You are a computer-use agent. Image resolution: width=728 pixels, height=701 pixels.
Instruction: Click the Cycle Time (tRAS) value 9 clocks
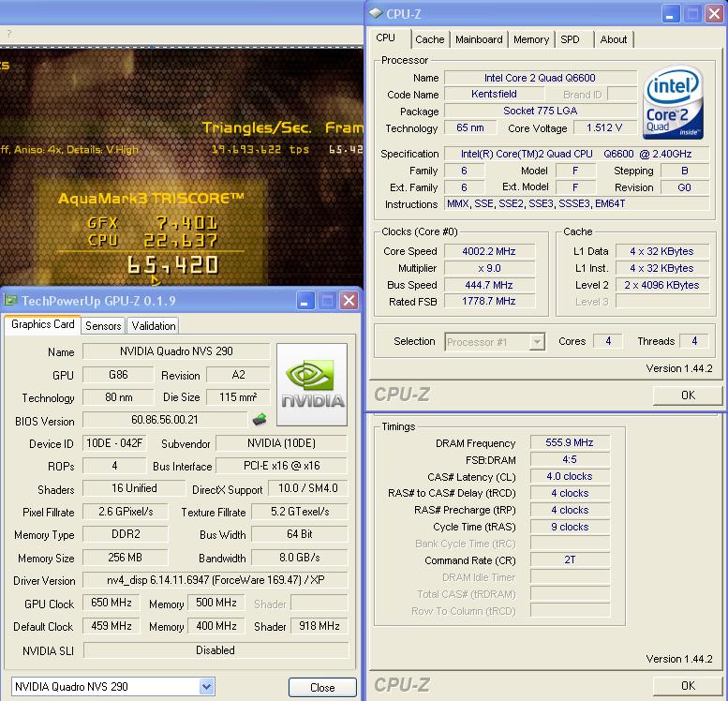[x=570, y=527]
